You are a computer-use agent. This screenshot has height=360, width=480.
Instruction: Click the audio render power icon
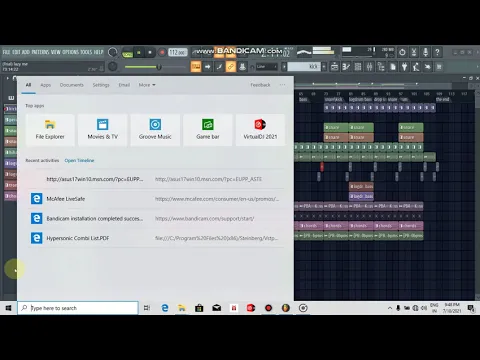(402, 52)
